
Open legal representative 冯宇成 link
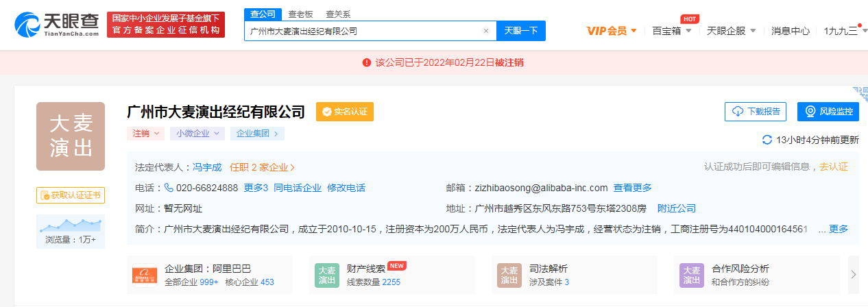[207, 167]
